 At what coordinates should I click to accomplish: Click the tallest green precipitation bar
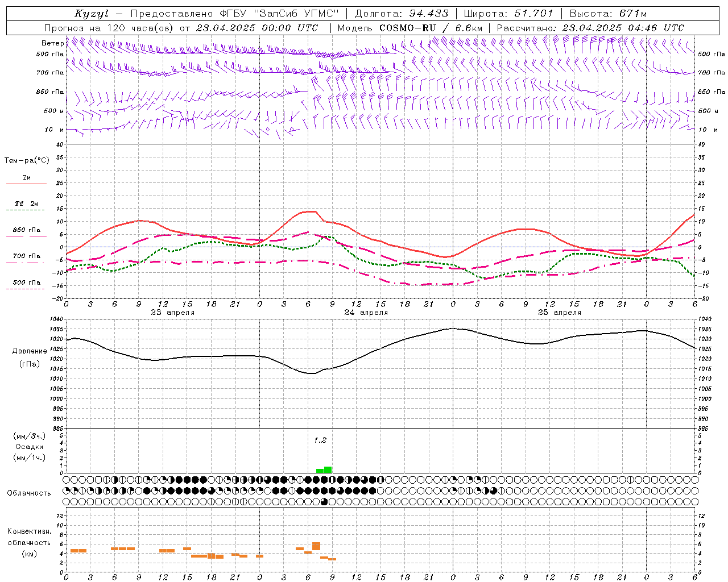coord(328,469)
